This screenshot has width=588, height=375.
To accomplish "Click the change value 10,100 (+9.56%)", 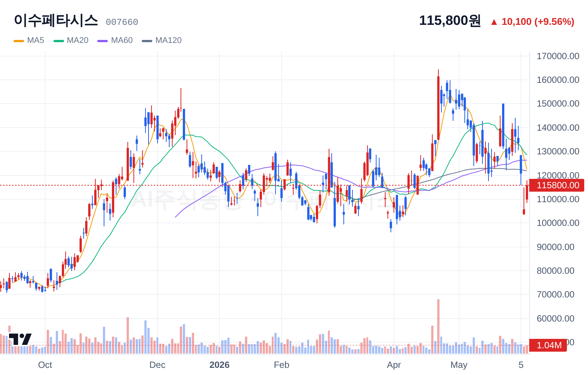I will [538, 22].
